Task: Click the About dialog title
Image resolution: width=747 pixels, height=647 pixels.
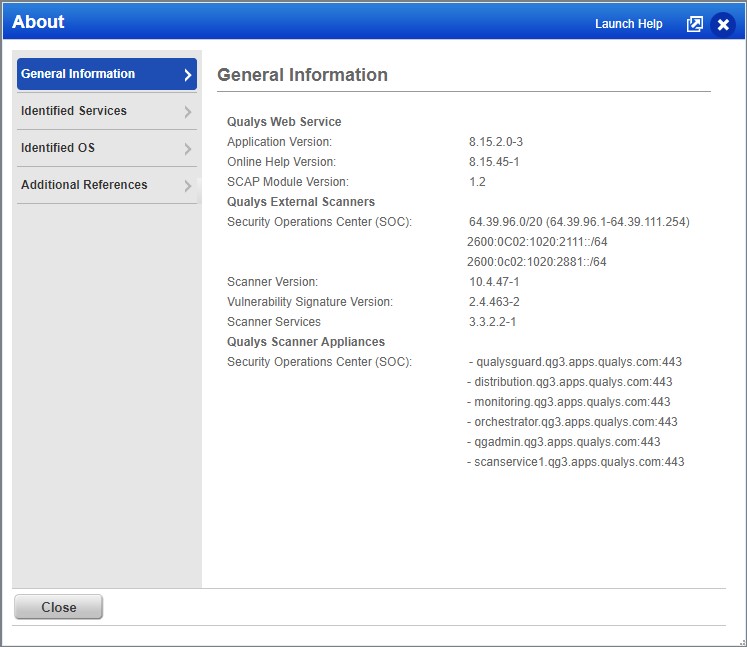Action: coord(38,22)
